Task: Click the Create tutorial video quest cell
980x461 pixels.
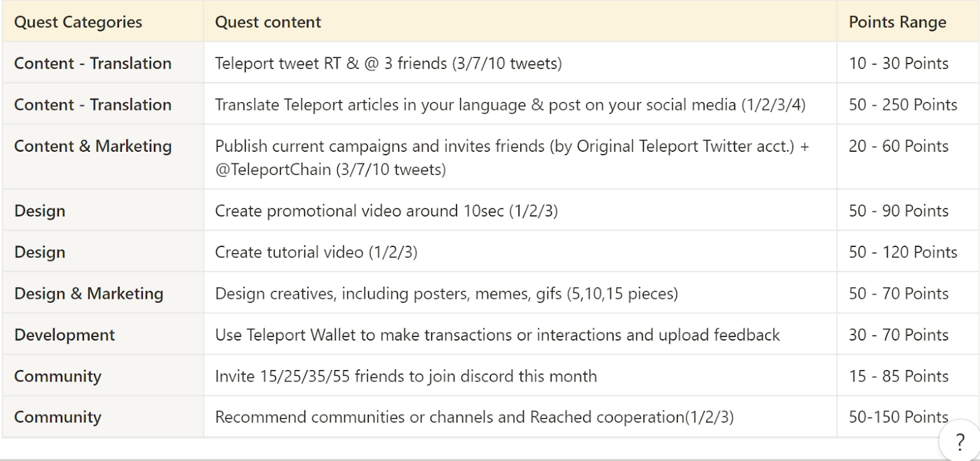Action: (520, 252)
